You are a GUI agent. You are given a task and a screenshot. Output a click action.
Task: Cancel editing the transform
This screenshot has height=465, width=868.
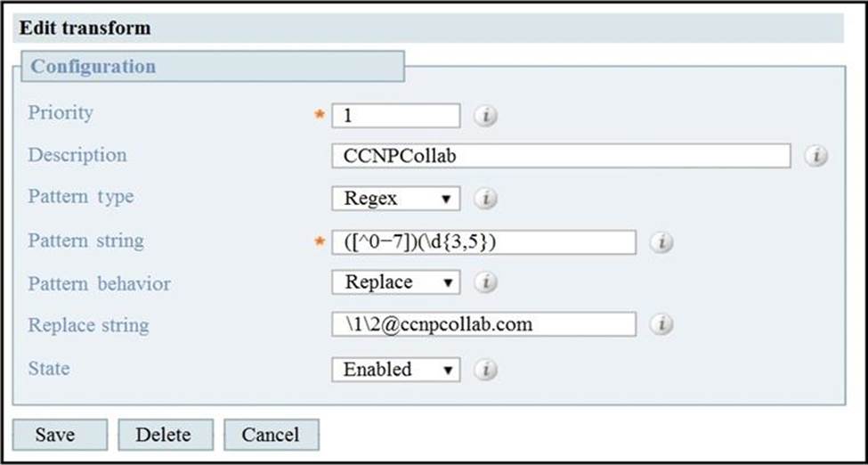[272, 435]
